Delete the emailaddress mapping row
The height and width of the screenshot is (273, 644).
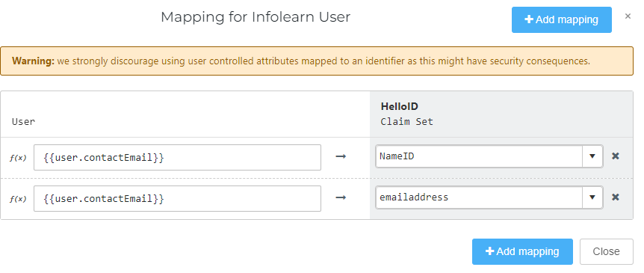tap(616, 197)
